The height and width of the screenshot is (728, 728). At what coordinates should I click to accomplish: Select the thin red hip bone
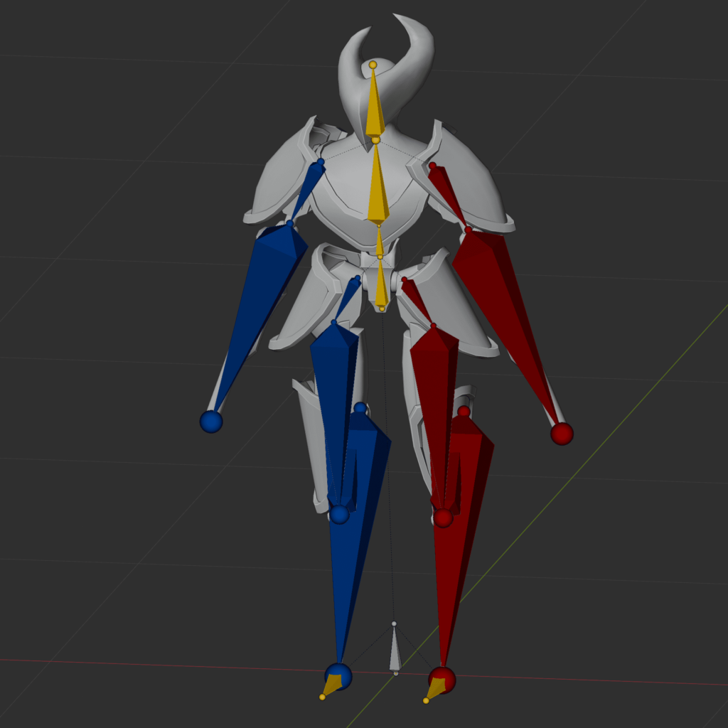click(x=418, y=301)
